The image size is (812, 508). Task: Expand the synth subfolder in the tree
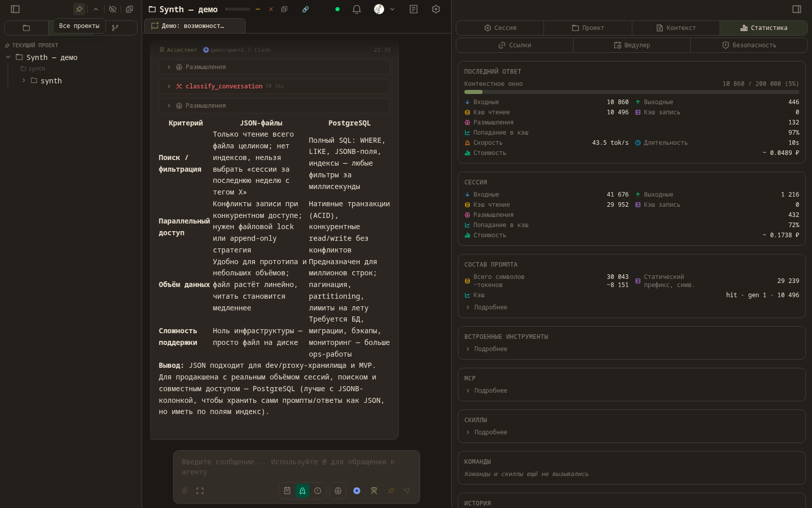[24, 81]
